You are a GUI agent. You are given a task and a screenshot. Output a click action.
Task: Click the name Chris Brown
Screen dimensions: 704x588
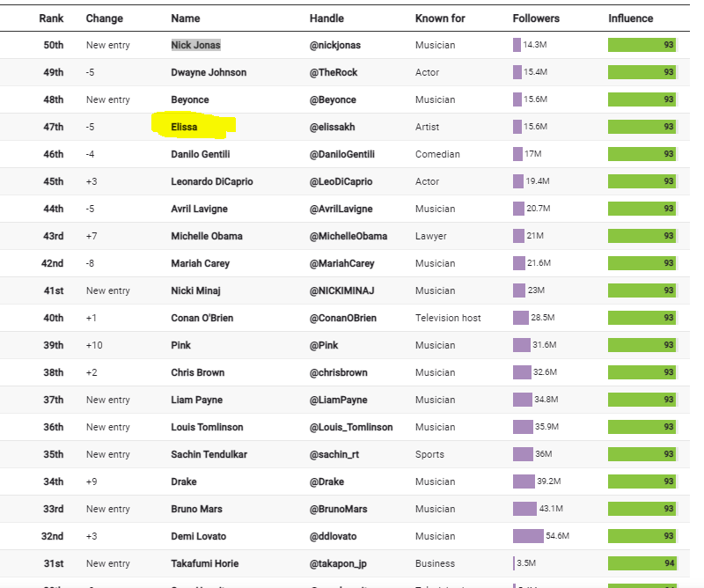[x=197, y=372]
